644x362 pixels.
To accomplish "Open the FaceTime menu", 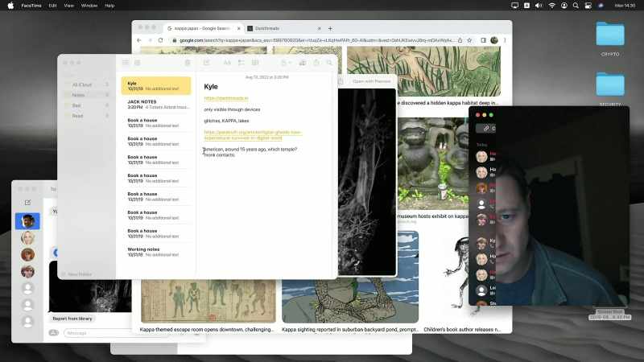I will coord(31,6).
